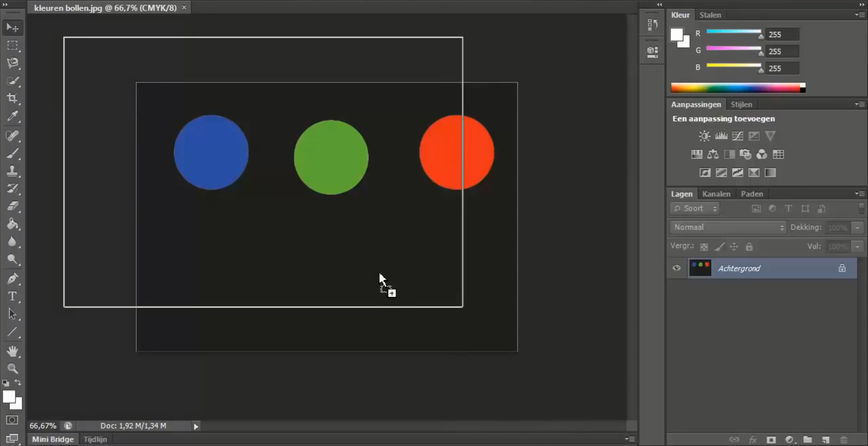This screenshot has height=446, width=868.
Task: Select the Clone Stamp tool
Action: pos(13,171)
